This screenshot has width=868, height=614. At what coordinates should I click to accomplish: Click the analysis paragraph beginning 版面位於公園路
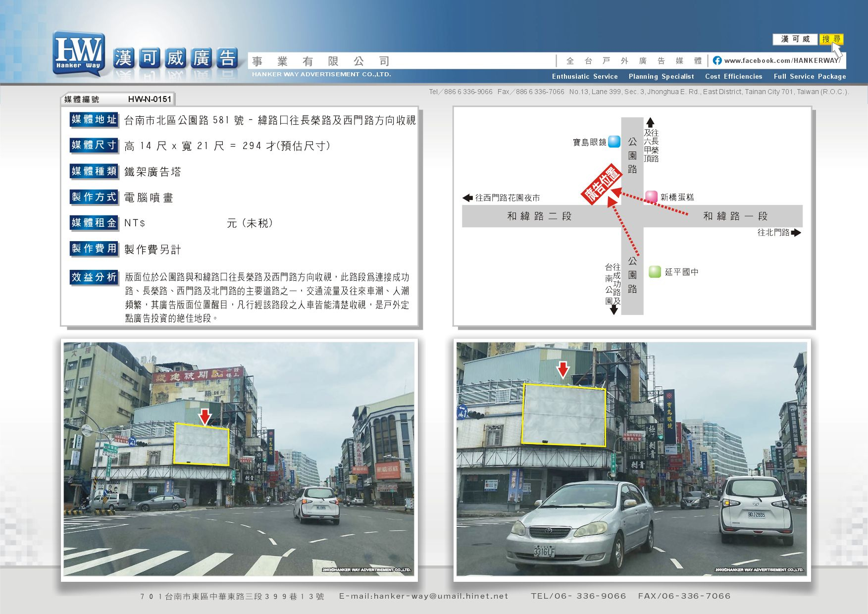[267, 298]
